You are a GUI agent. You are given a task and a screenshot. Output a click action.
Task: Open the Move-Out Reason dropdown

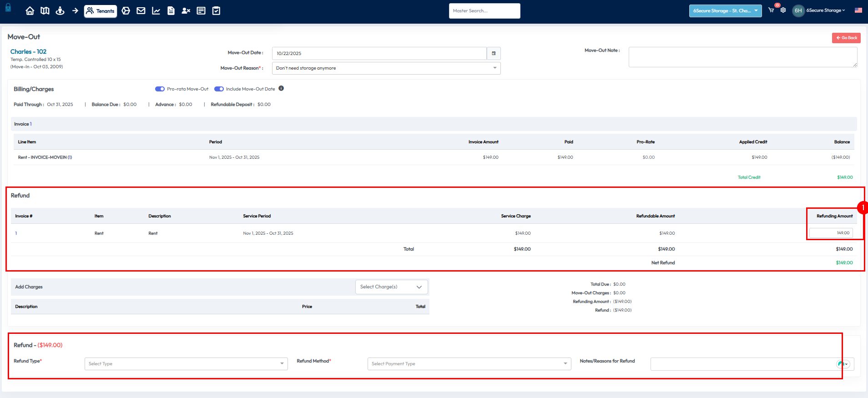[386, 68]
